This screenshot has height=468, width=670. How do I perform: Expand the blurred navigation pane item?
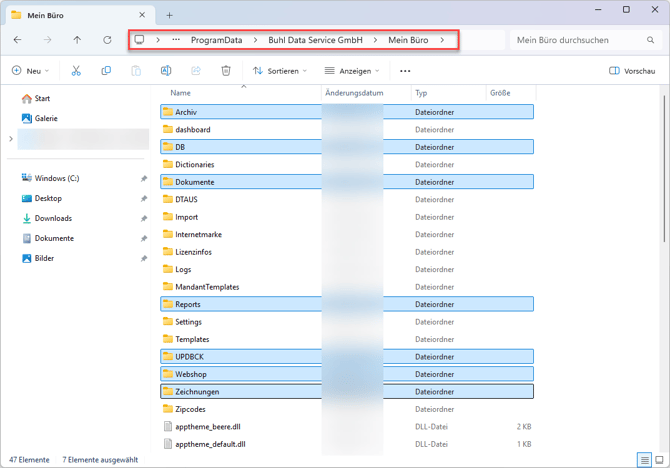click(11, 138)
